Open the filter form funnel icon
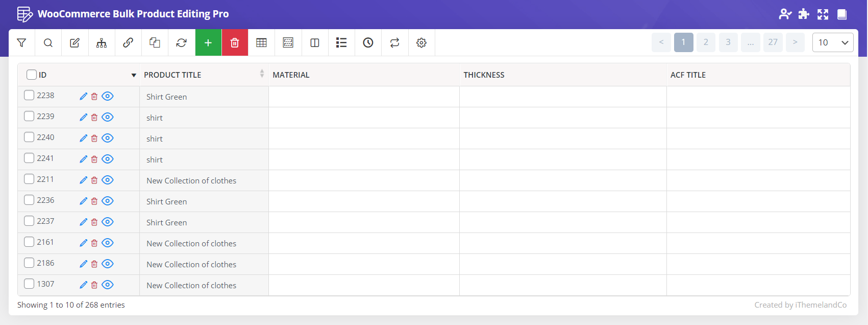 click(x=21, y=43)
